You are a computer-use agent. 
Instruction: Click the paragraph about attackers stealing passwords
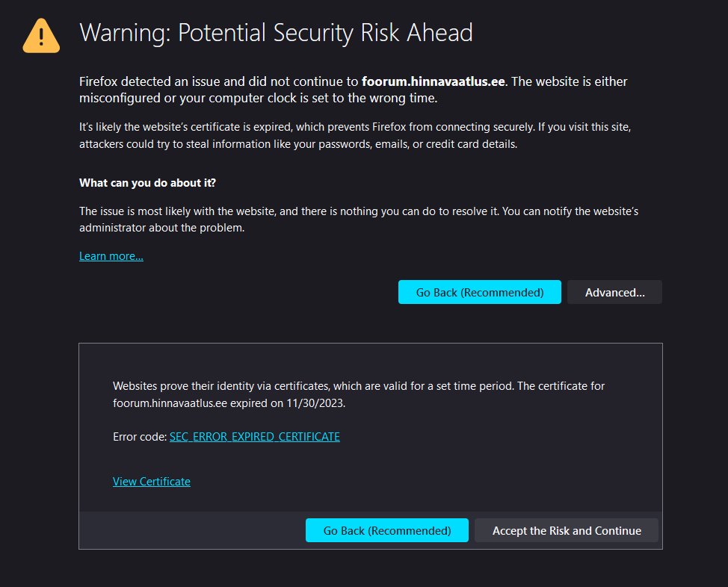point(355,135)
